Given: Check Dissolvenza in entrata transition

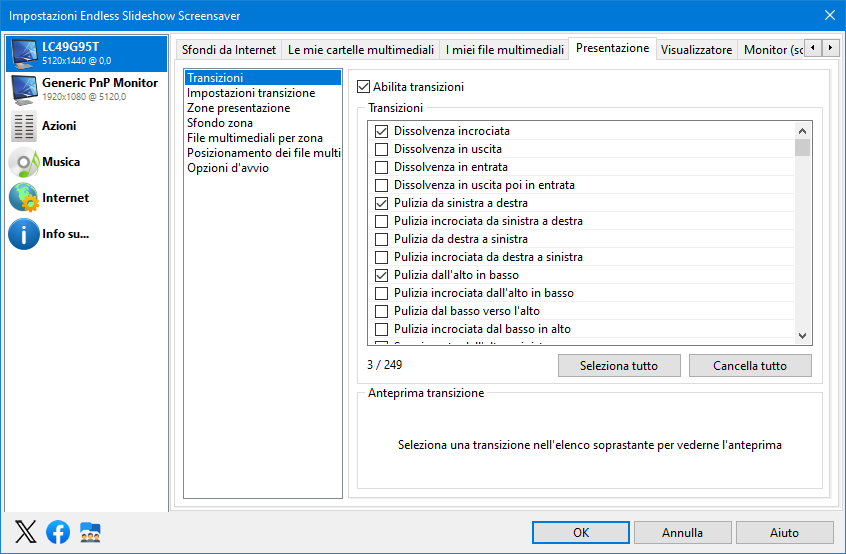Looking at the screenshot, I should (x=381, y=167).
